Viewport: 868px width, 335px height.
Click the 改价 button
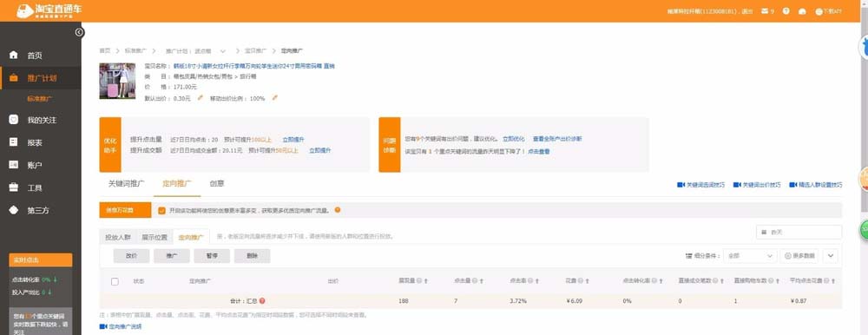131,256
